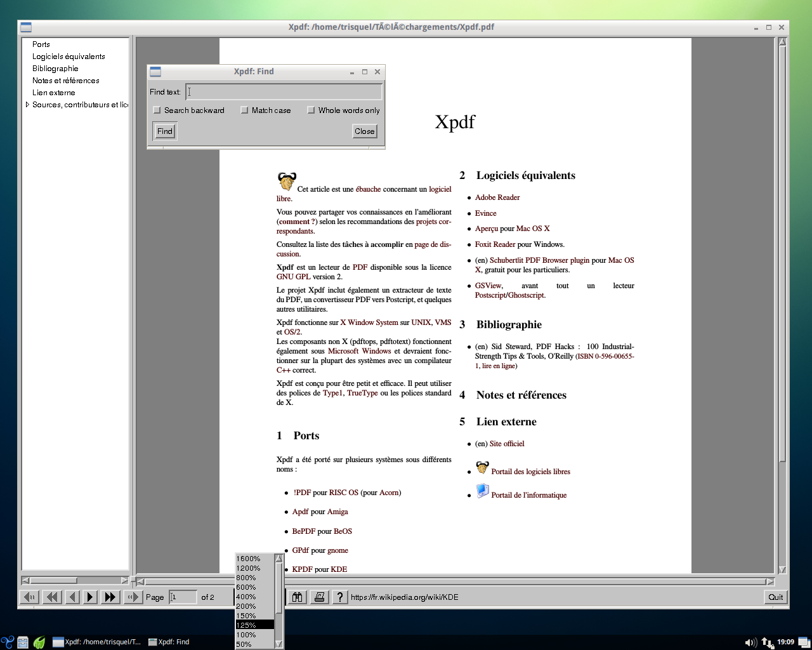The height and width of the screenshot is (650, 812).
Task: Click the zoom list scroll-up arrow
Action: (278, 559)
